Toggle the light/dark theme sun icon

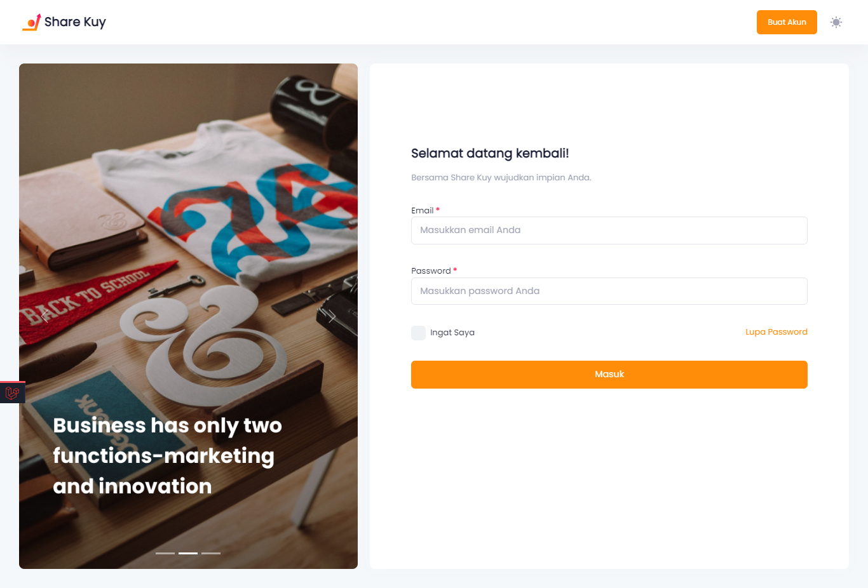(836, 22)
